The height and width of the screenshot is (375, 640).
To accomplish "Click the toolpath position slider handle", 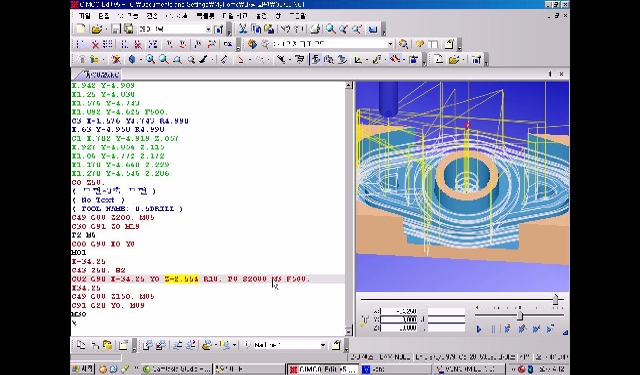I will point(555,300).
